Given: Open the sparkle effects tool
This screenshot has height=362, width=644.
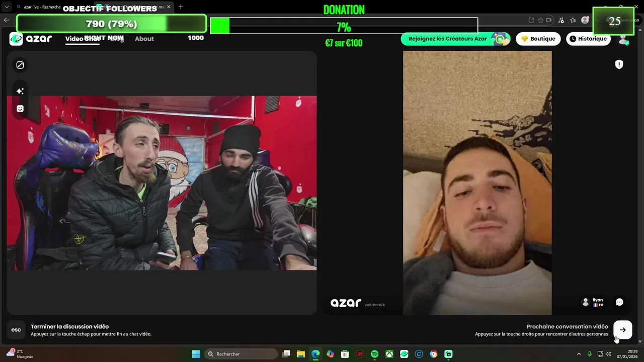Looking at the screenshot, I should (x=20, y=91).
